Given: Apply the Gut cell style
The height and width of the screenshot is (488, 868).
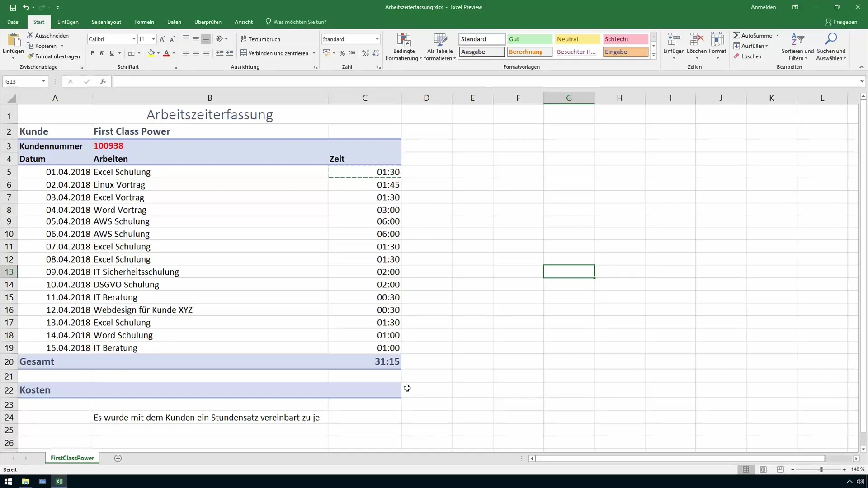Looking at the screenshot, I should (529, 39).
